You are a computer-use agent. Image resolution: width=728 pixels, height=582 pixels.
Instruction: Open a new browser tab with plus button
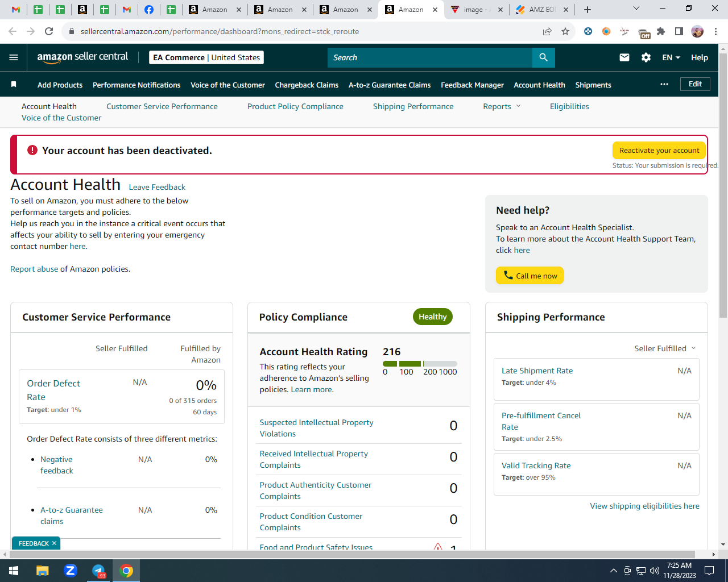(588, 10)
